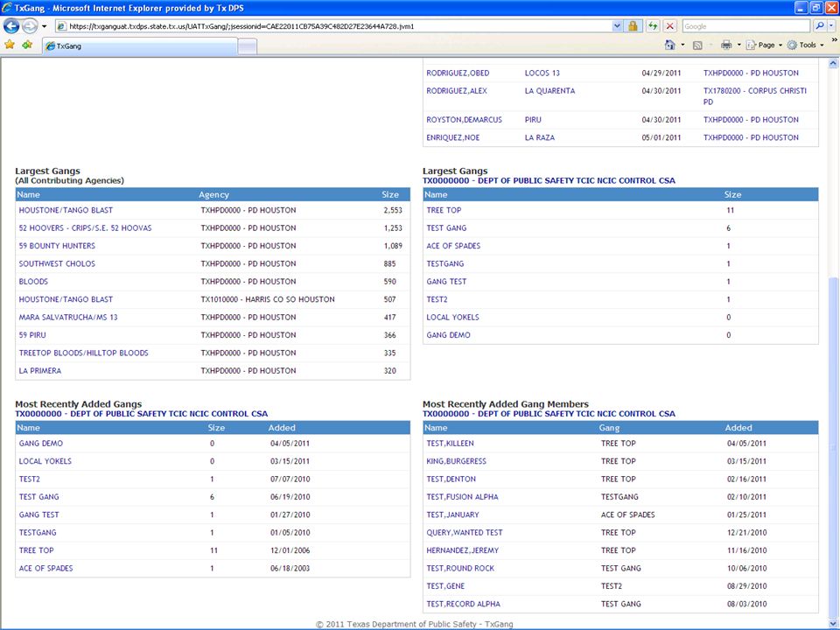
Task: Click the vertical scrollbar up arrow
Action: pyautogui.click(x=833, y=63)
